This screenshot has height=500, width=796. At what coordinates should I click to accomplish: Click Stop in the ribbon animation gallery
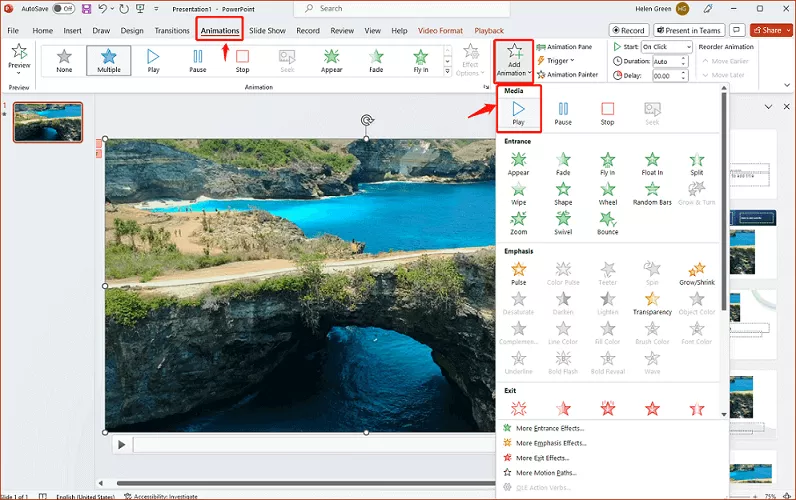click(242, 60)
